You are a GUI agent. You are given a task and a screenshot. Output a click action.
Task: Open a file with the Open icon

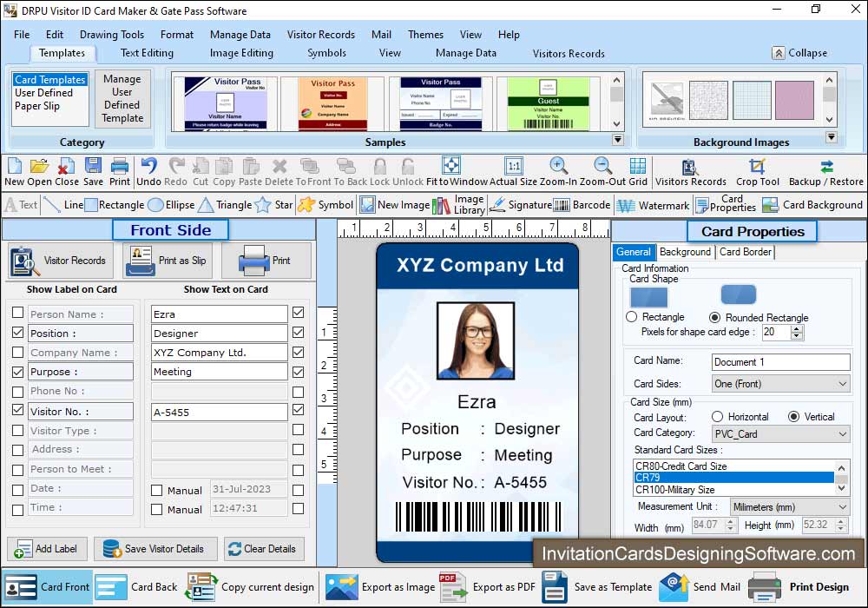click(39, 172)
